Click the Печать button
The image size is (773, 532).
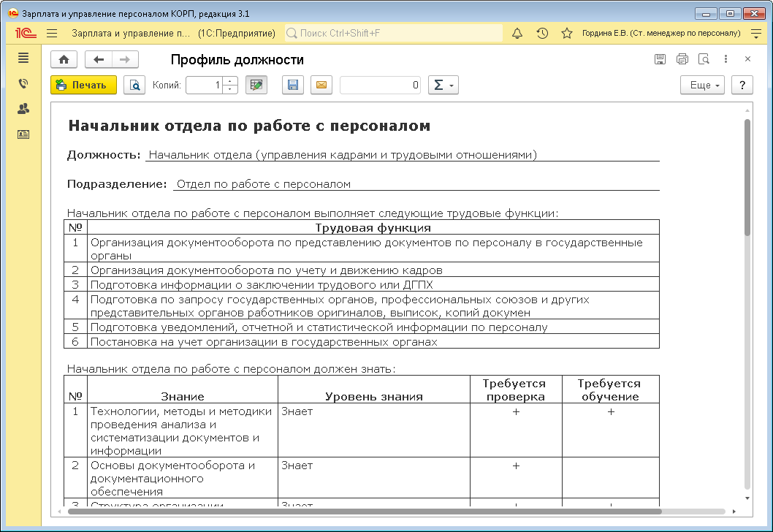click(x=84, y=85)
